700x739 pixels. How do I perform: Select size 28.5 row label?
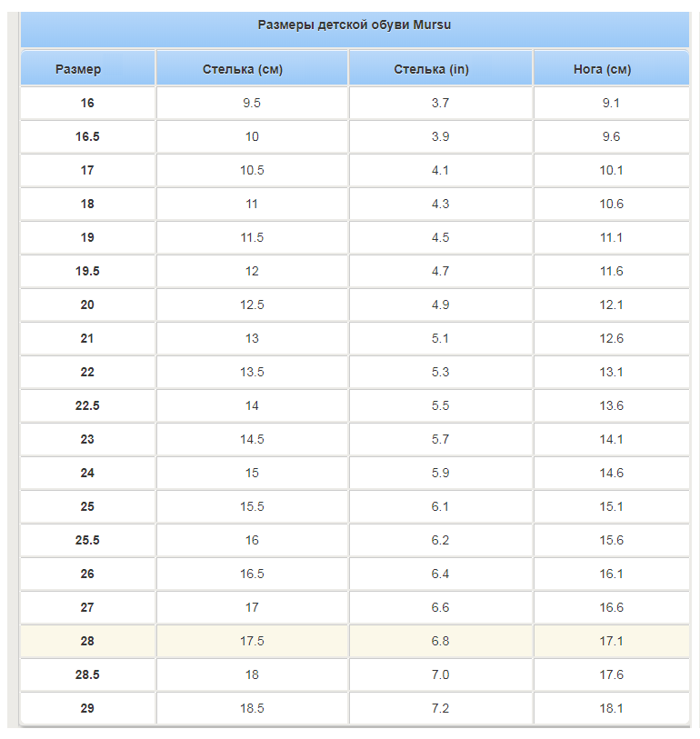pos(87,674)
